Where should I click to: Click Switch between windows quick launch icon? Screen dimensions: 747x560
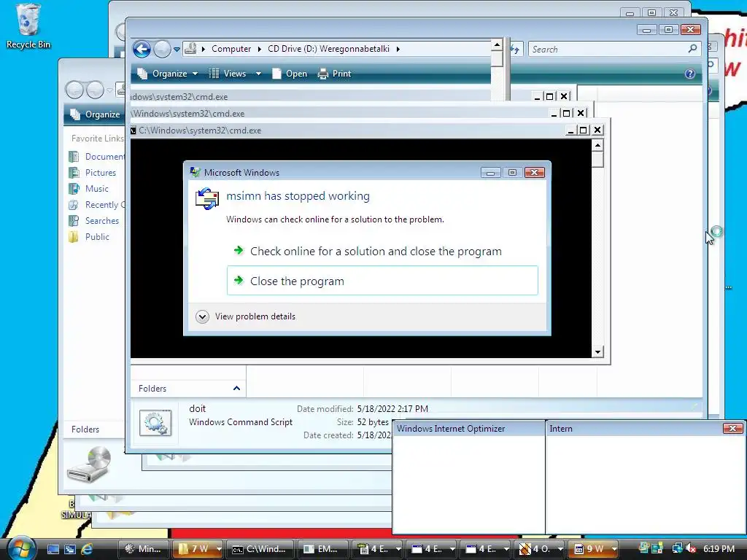(x=70, y=549)
